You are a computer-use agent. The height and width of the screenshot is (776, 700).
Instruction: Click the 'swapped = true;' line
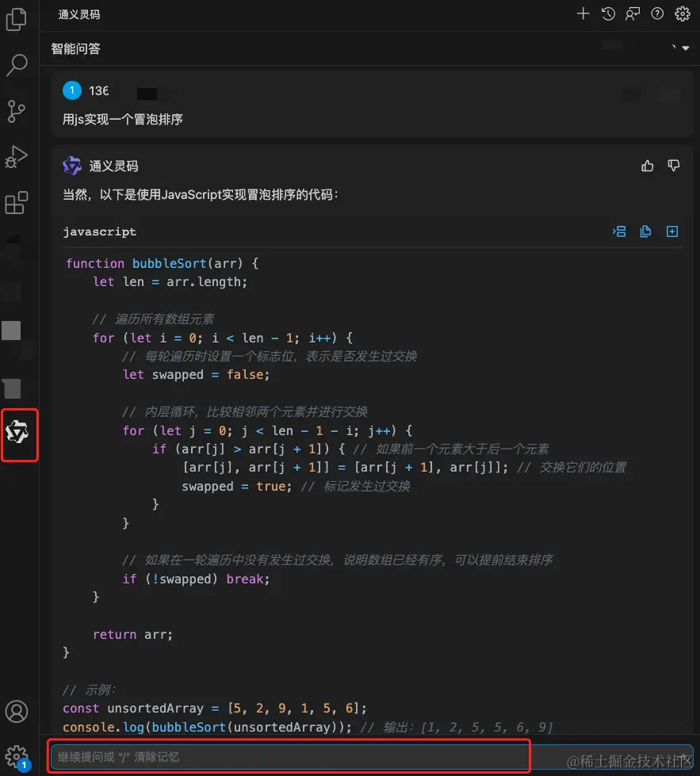(x=237, y=487)
